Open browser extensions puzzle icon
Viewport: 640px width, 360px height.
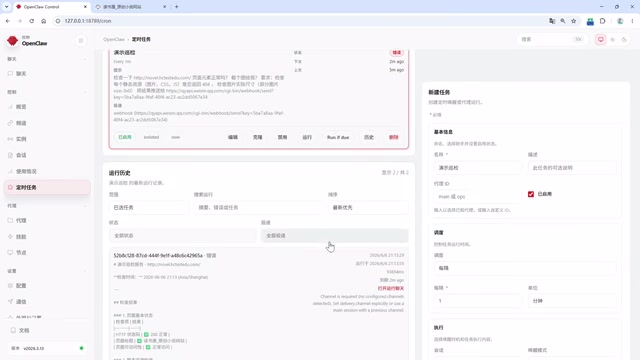point(602,21)
